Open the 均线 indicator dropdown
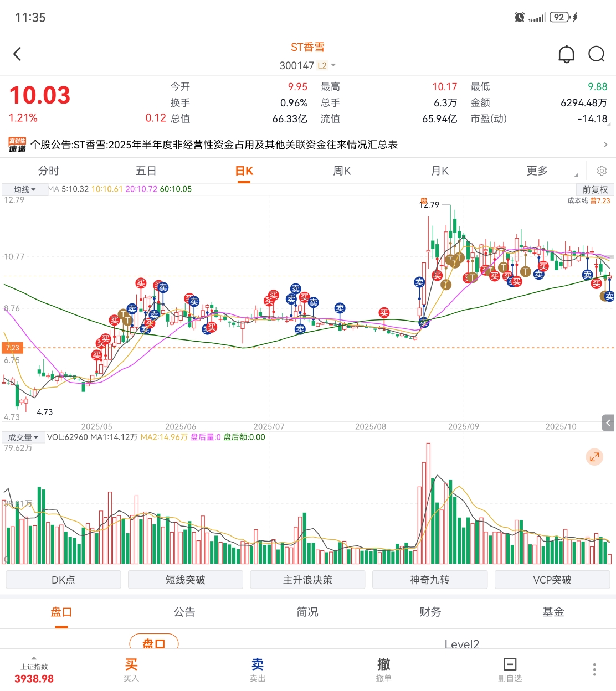 click(24, 189)
